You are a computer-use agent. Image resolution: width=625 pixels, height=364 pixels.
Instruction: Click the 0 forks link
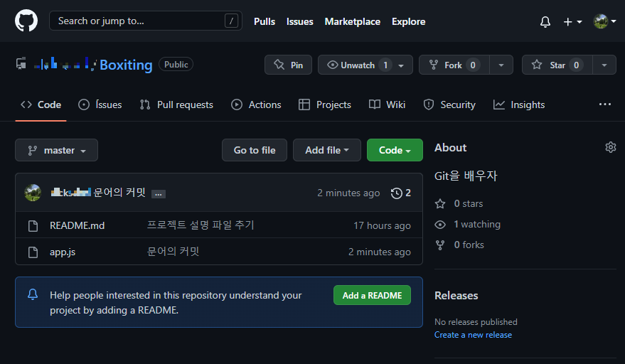click(x=459, y=245)
